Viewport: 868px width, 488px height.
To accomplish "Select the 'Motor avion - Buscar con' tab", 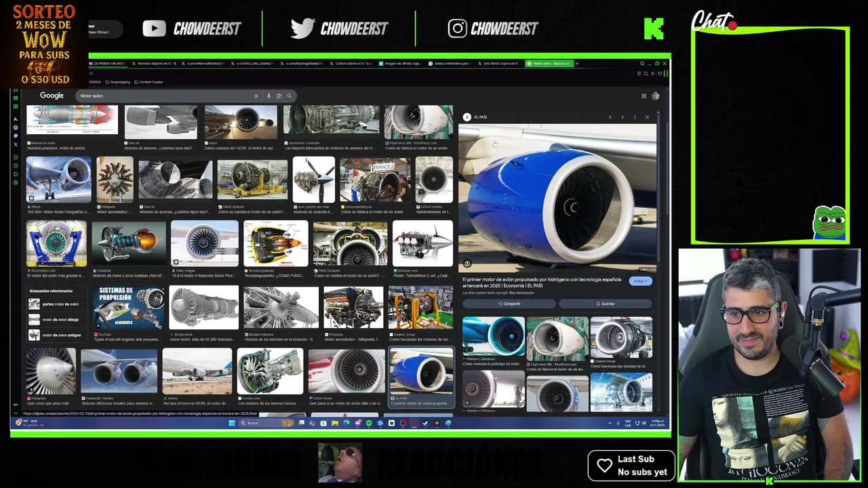I will [x=550, y=63].
